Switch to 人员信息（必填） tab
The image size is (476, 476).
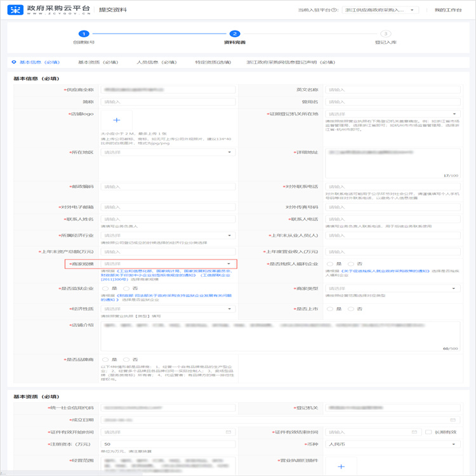[x=156, y=62]
